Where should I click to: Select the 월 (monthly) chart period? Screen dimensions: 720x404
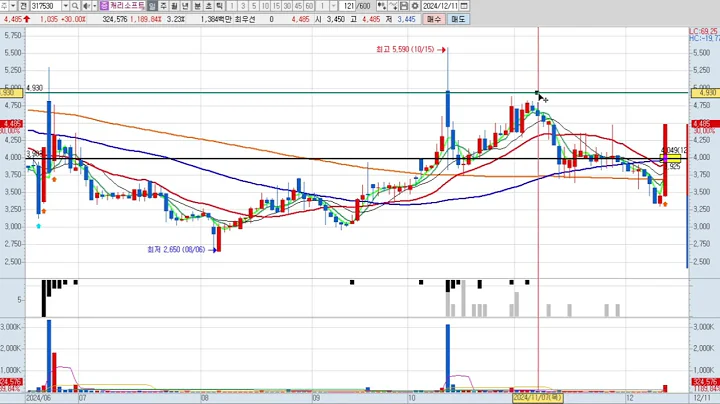click(174, 6)
